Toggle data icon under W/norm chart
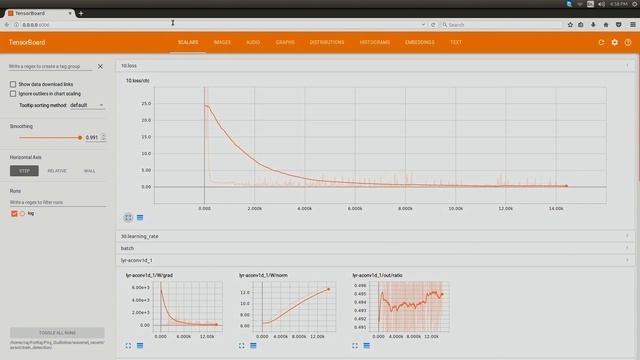Viewport: 640px width, 360px height. 253,345
